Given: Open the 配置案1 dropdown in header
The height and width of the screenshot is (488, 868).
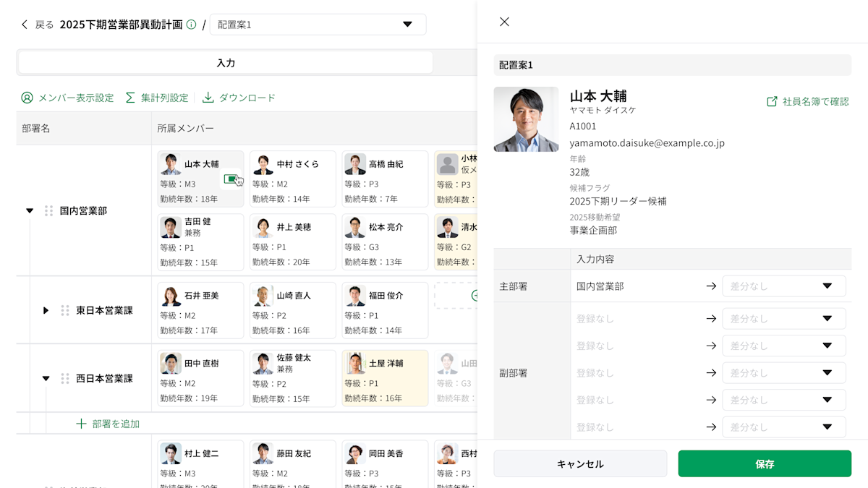Looking at the screenshot, I should [x=318, y=25].
